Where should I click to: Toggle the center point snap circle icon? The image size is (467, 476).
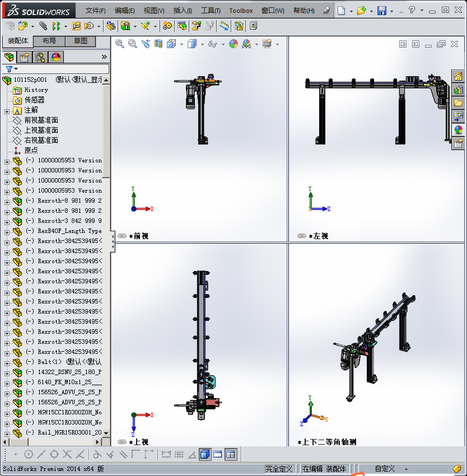pos(28,455)
